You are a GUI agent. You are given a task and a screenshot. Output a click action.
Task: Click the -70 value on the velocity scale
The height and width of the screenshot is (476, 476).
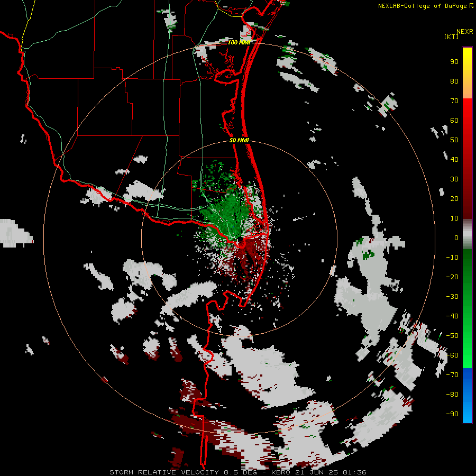point(452,375)
